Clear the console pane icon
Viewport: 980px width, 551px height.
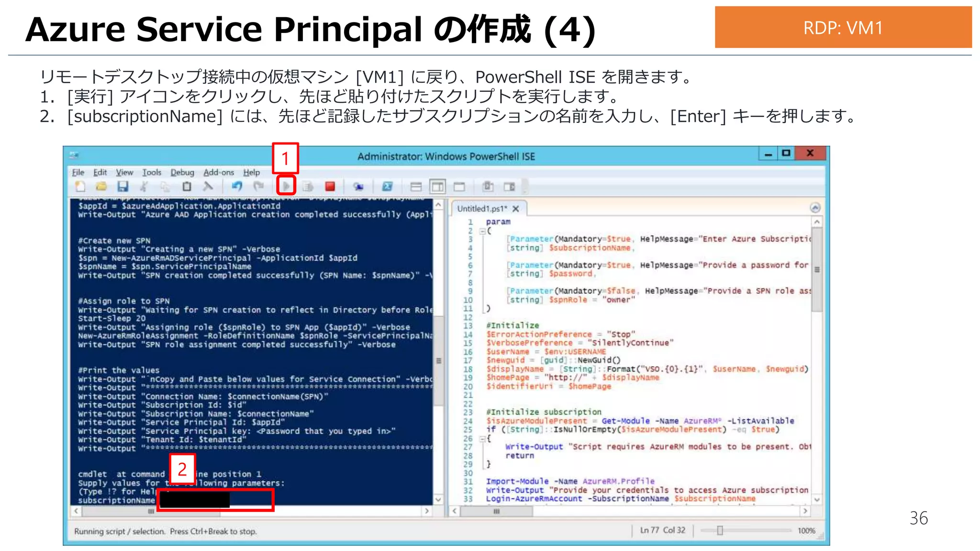pos(208,187)
